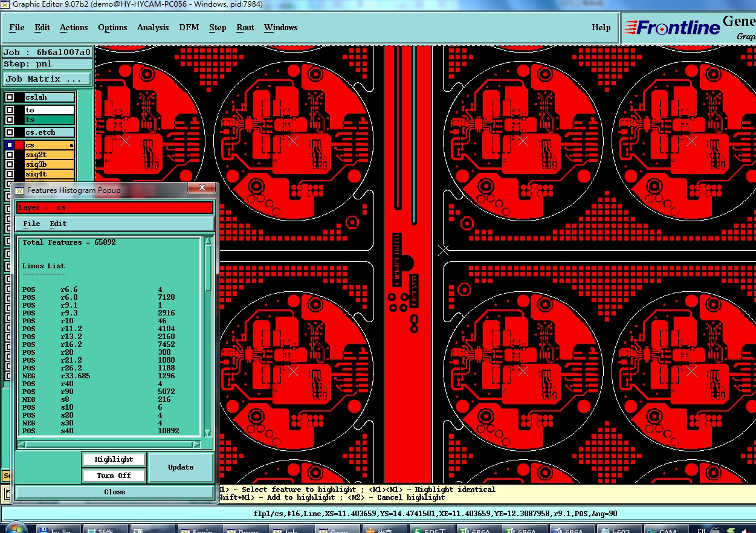Open the Step menu

pyautogui.click(x=218, y=27)
